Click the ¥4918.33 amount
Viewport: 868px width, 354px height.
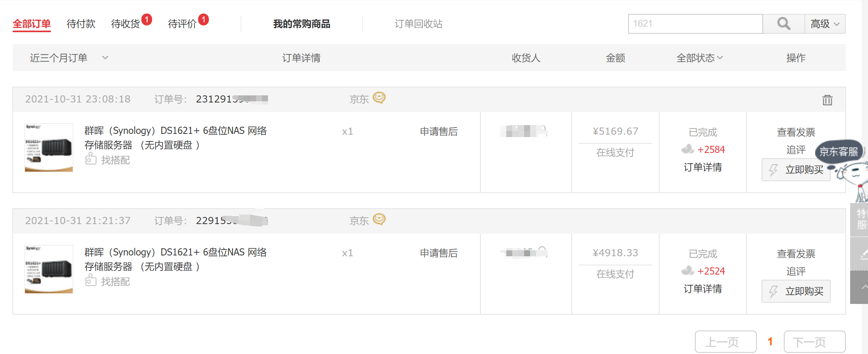(615, 253)
